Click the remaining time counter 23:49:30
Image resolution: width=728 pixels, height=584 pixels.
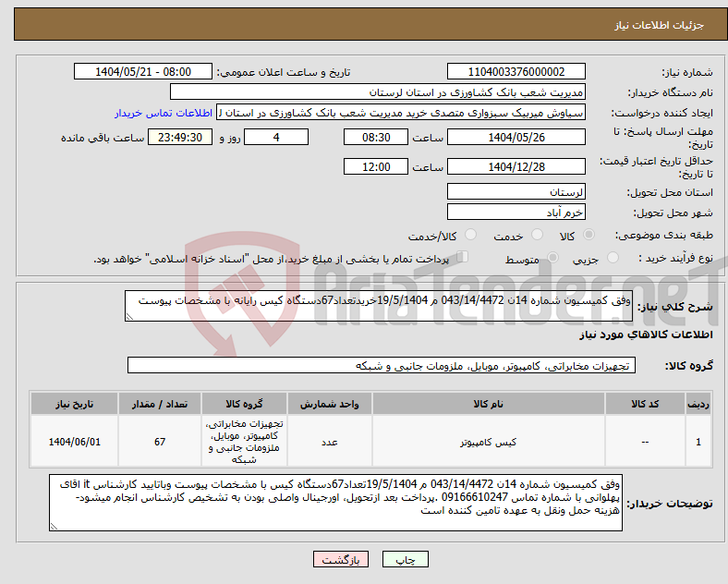tap(180, 137)
